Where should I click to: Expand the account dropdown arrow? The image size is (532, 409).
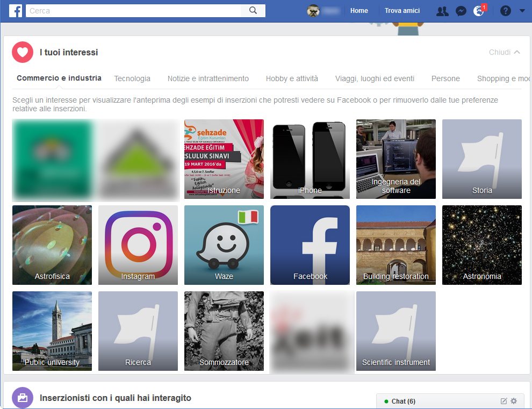pyautogui.click(x=522, y=11)
